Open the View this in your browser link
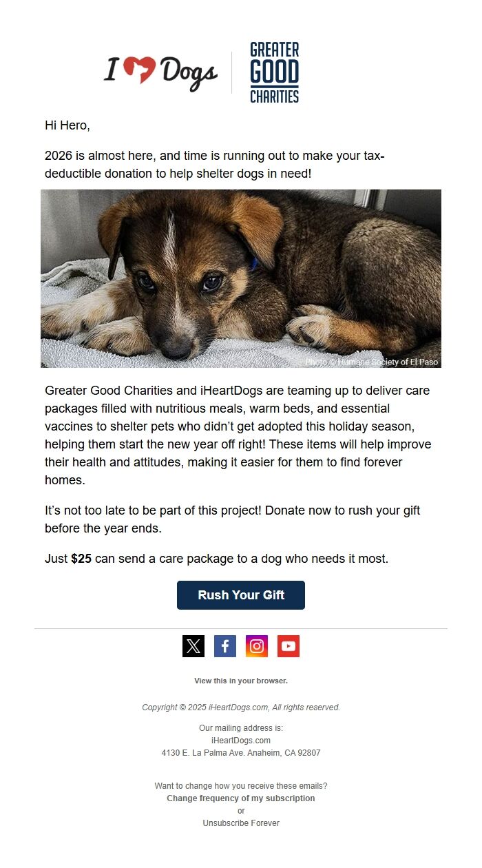Screen dimensions: 482x868 point(241,680)
